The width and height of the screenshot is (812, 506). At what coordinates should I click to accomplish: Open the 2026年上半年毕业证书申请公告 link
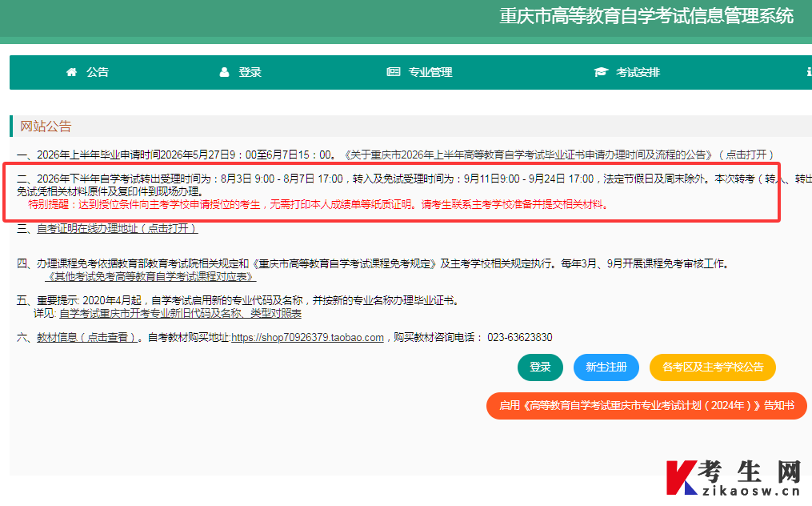click(558, 155)
